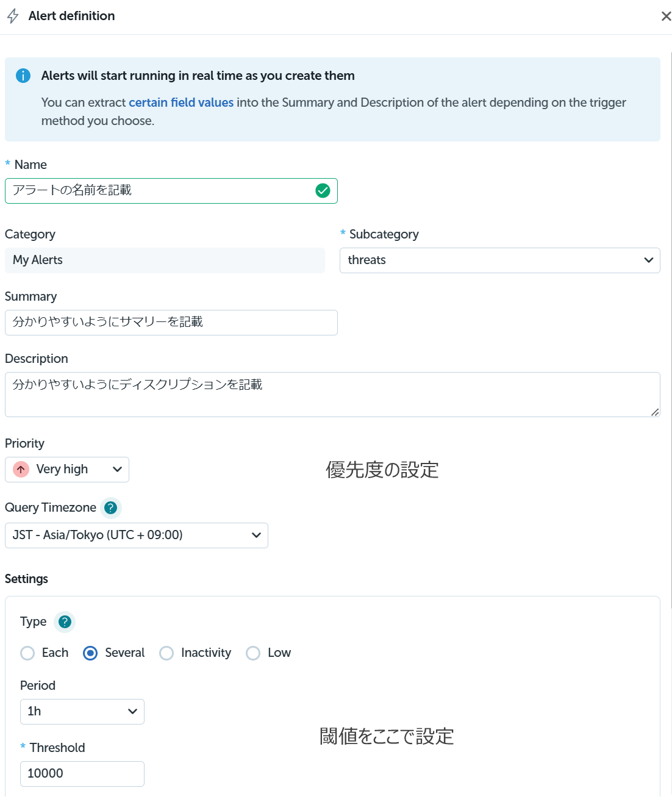This screenshot has width=672, height=802.
Task: Open the Query Timezone JST dropdown
Action: coord(136,535)
